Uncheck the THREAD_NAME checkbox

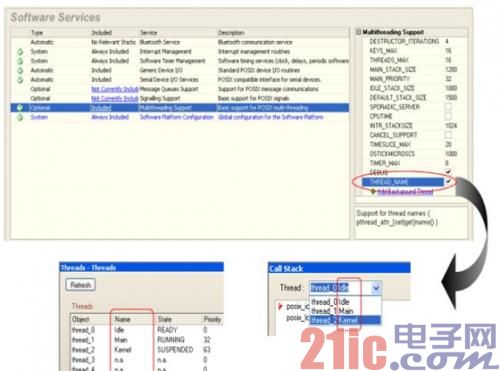[448, 181]
